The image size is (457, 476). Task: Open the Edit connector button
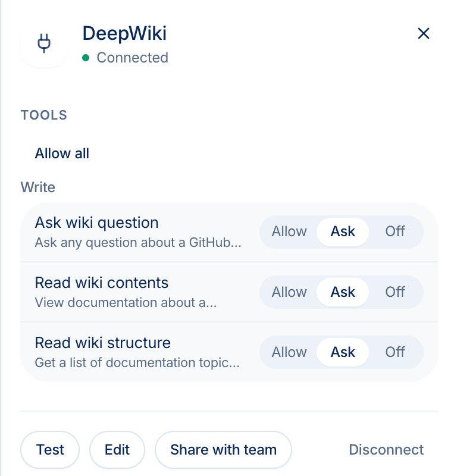[117, 450]
